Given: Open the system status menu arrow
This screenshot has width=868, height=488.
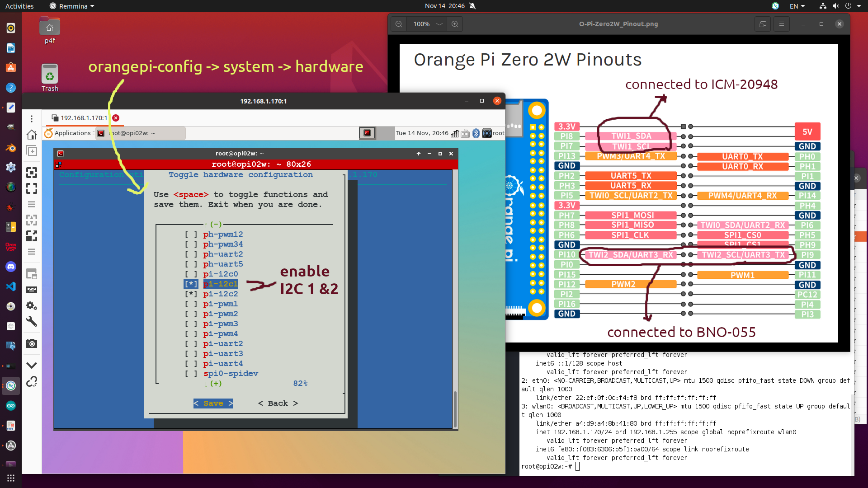Looking at the screenshot, I should point(859,6).
